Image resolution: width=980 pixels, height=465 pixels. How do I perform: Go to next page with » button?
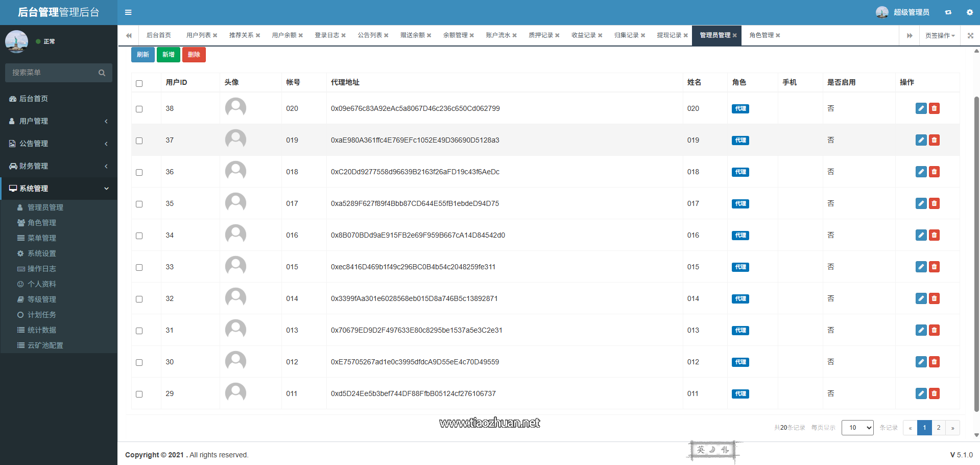[952, 428]
